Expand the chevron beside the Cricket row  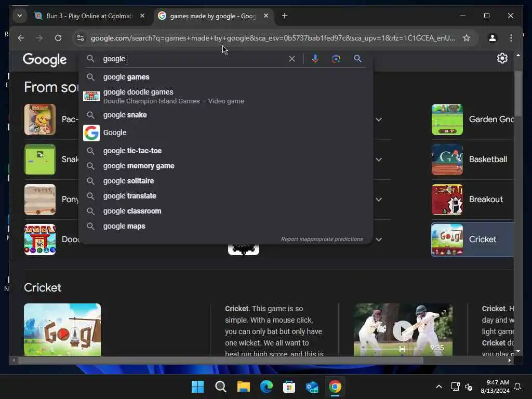379,240
